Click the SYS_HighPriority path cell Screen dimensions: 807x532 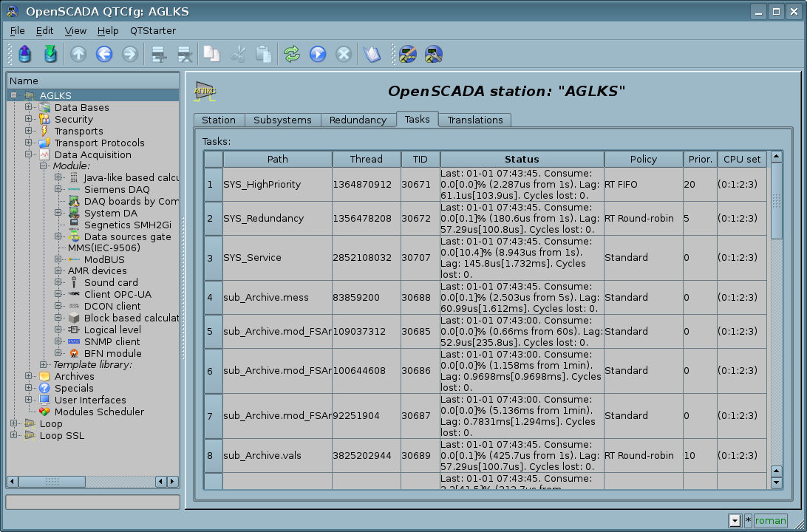[x=277, y=184]
